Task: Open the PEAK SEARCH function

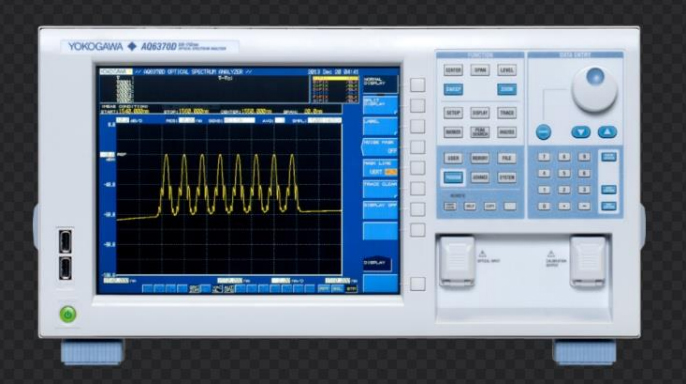Action: coord(480,132)
